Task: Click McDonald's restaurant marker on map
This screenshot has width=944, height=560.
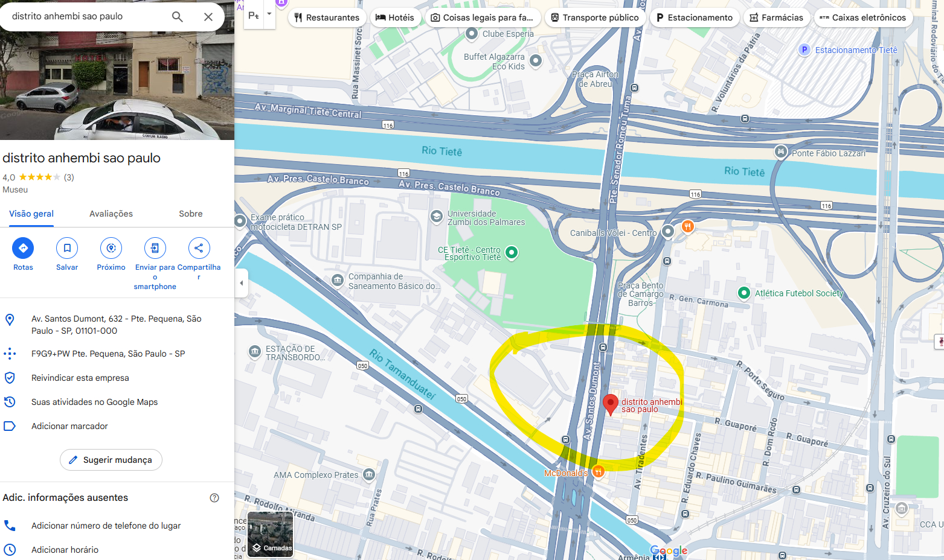Action: click(598, 472)
